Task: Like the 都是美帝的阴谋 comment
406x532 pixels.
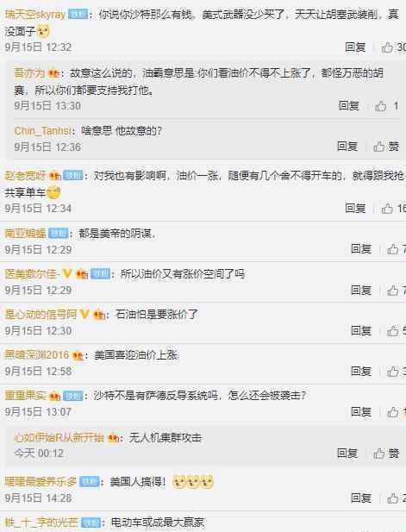Action: click(393, 249)
